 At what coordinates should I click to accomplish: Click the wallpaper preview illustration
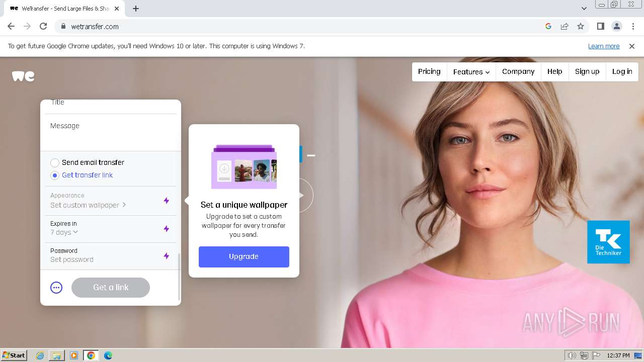(x=244, y=167)
